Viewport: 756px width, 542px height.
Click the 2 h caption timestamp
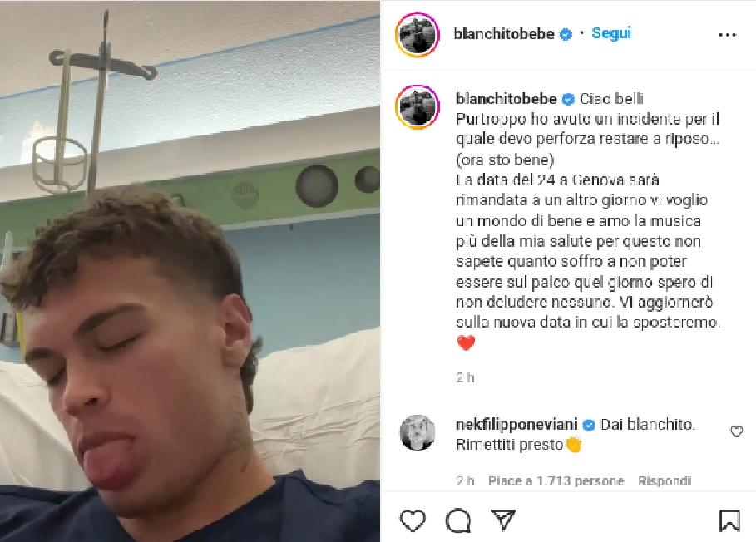[x=465, y=377]
